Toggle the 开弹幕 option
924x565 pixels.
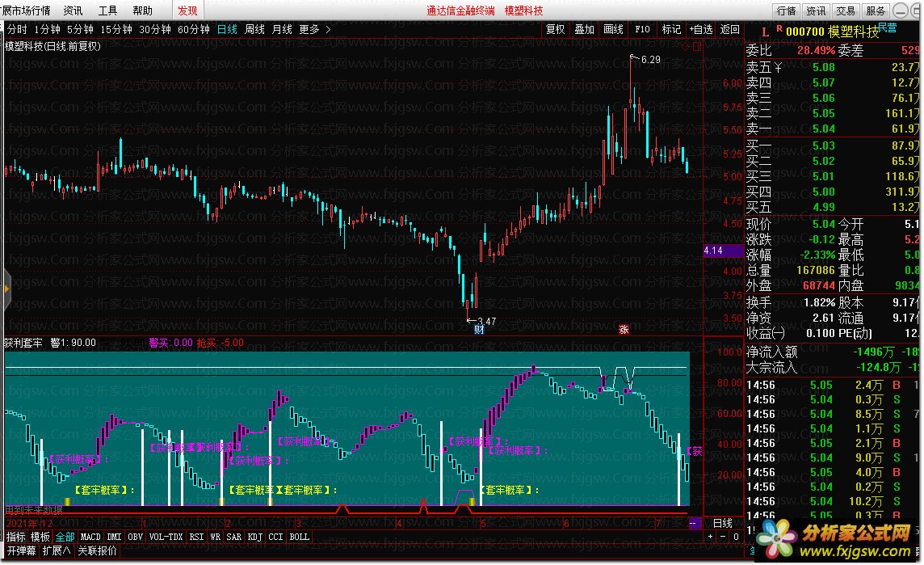coord(21,550)
